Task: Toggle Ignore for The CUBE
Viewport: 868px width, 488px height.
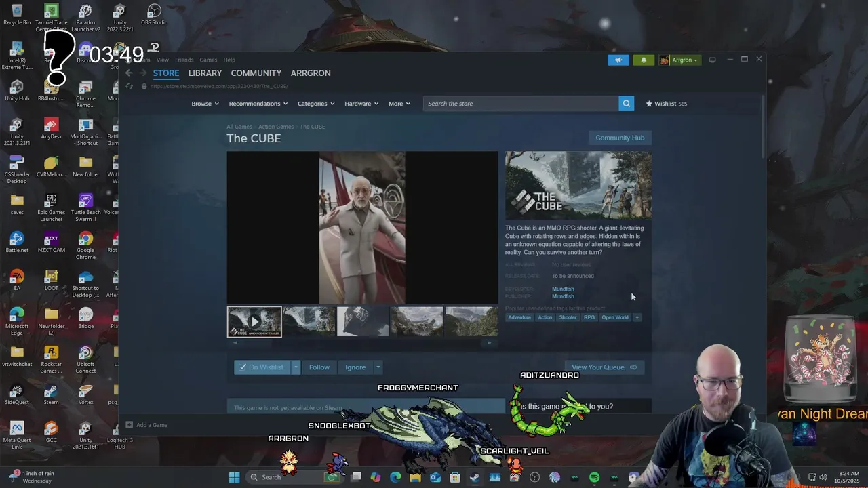Action: pos(355,367)
